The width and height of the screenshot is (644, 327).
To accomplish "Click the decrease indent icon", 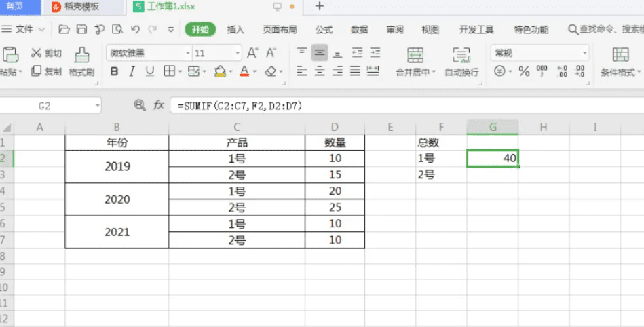I will (358, 53).
